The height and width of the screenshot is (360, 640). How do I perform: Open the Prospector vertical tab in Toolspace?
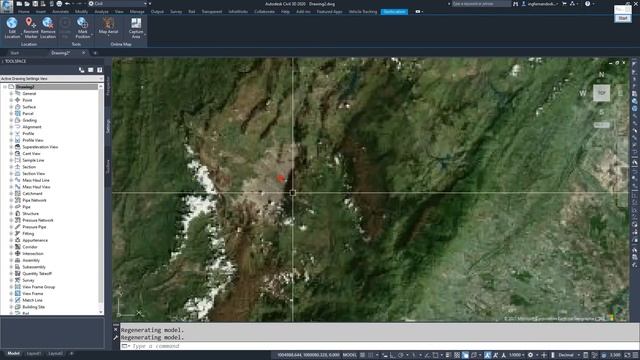point(108,86)
